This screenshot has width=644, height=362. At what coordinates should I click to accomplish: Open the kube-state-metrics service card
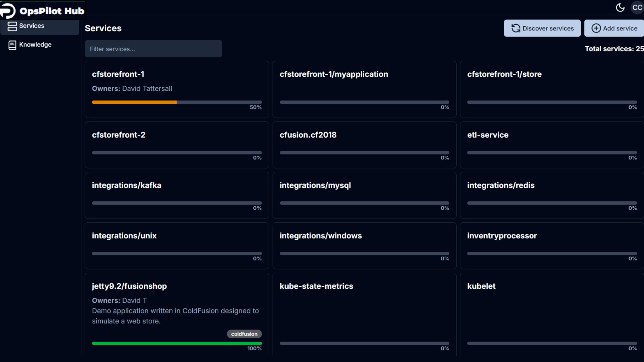[364, 314]
